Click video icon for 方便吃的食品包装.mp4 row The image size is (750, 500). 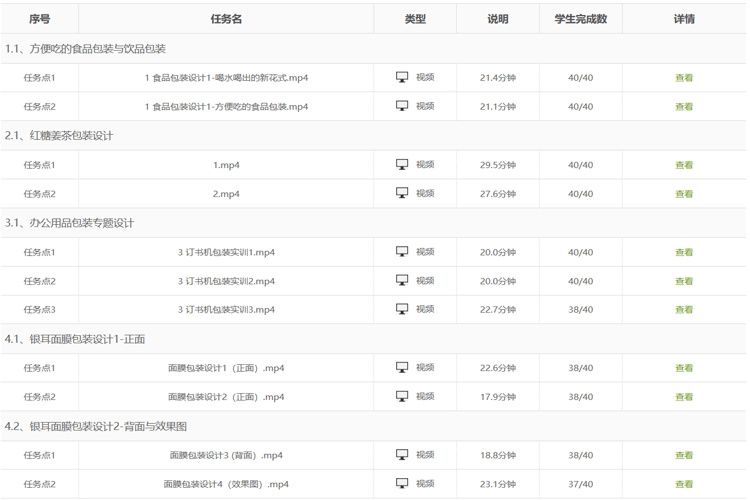pos(403,106)
